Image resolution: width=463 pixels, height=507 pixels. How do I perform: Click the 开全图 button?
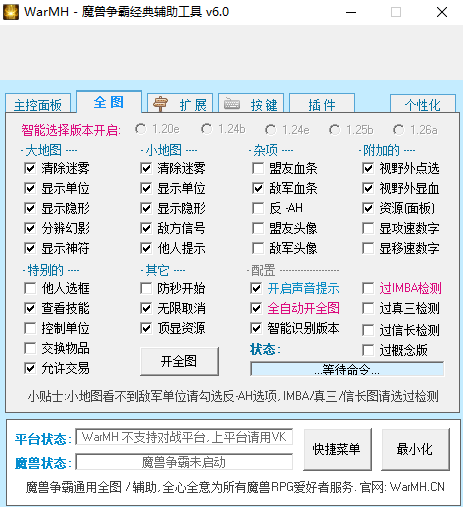[x=179, y=361]
